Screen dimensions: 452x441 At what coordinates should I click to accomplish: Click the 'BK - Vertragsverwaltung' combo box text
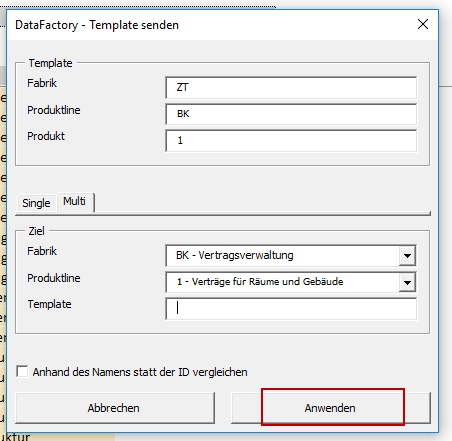pos(235,255)
